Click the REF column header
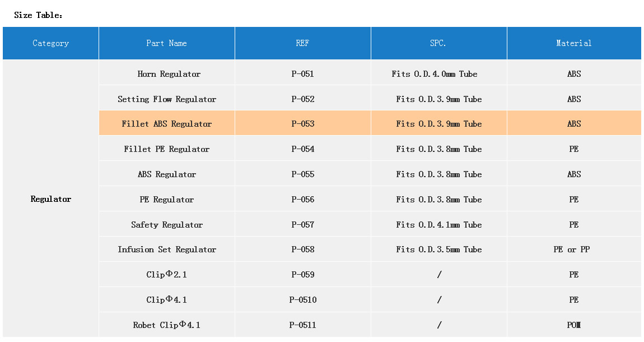The width and height of the screenshot is (644, 342). click(x=302, y=43)
